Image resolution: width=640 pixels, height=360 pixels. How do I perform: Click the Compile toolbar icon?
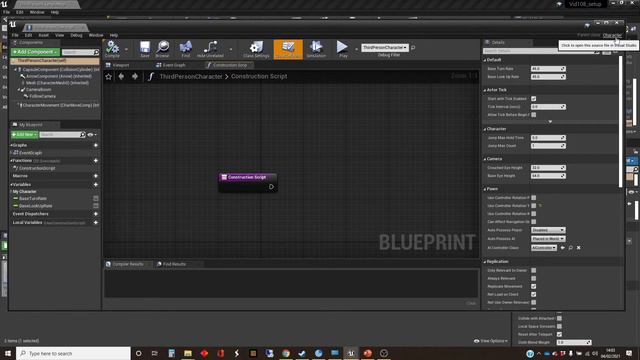coord(112,49)
